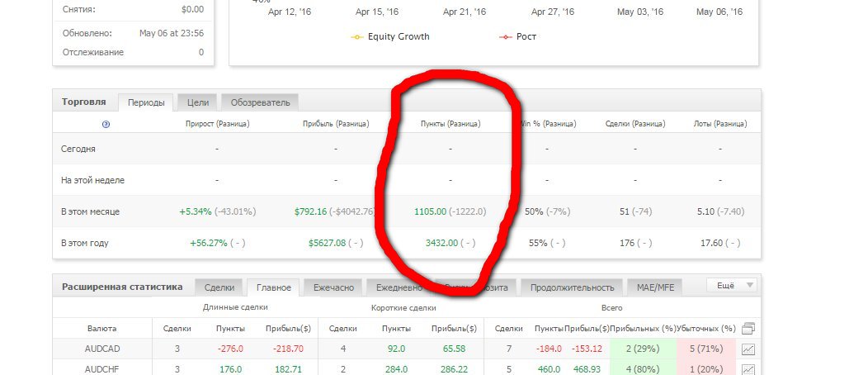Image resolution: width=868 pixels, height=375 pixels.
Task: Click the +56.27% yearly growth value
Action: pos(209,243)
